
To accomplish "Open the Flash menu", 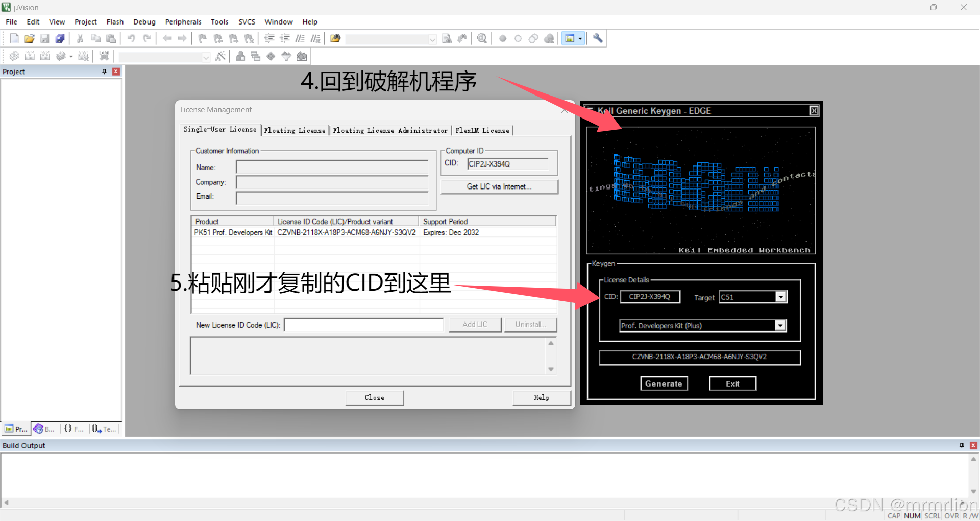I will 115,22.
